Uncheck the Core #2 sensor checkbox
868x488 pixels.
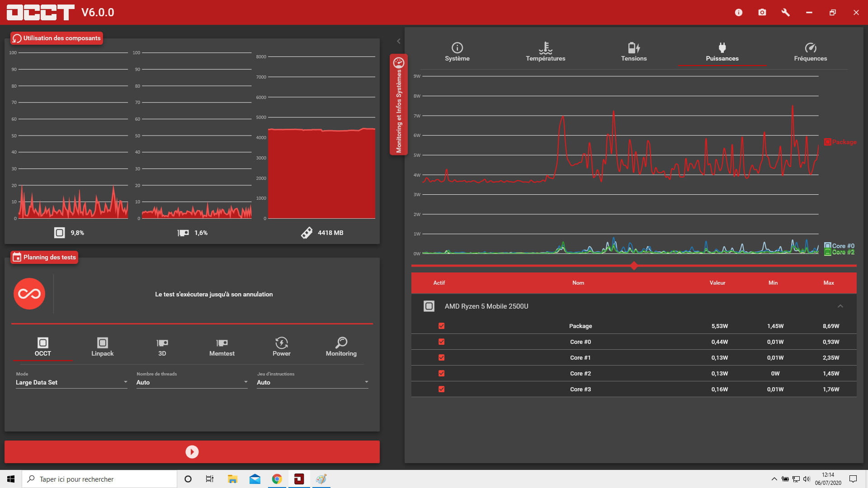point(442,373)
